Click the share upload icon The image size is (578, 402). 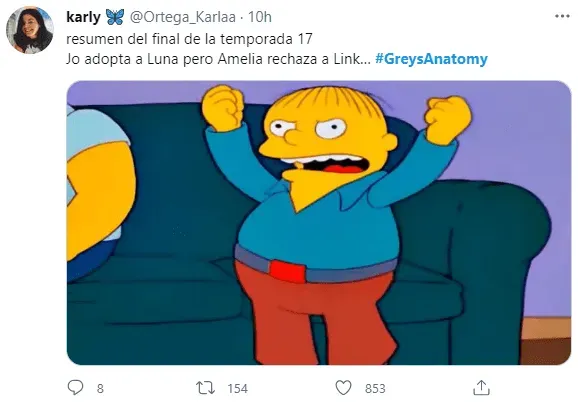[x=481, y=388]
